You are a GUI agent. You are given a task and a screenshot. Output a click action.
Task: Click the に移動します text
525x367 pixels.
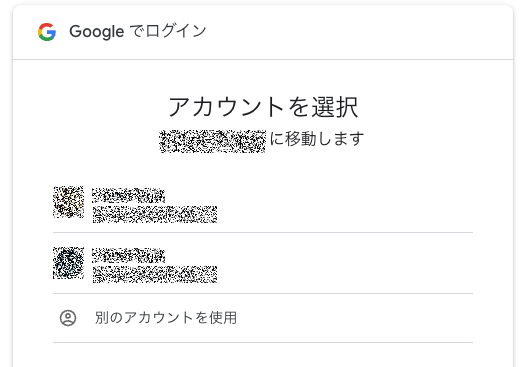click(x=317, y=139)
